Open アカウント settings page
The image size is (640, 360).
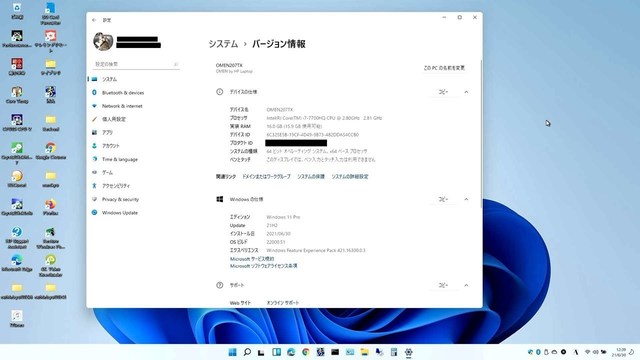pyautogui.click(x=110, y=146)
